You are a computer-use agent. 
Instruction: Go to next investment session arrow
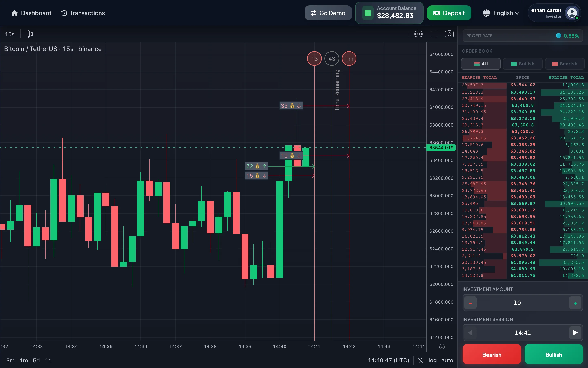(575, 333)
